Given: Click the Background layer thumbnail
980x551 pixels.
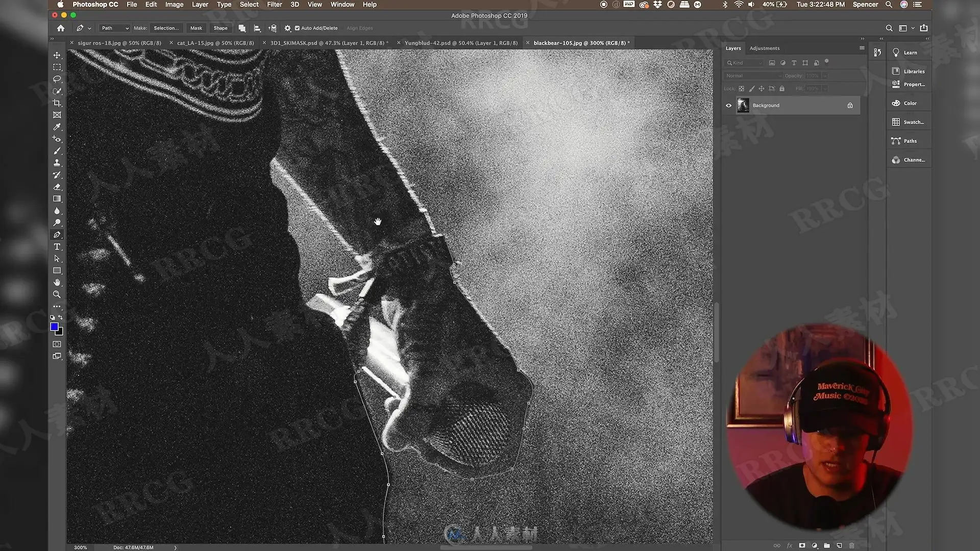Looking at the screenshot, I should pyautogui.click(x=743, y=106).
